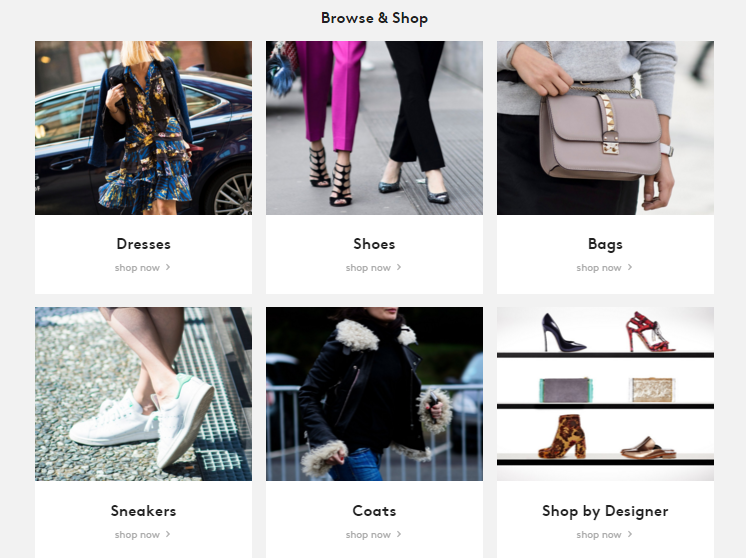Open the white Sneakers photo

[143, 394]
